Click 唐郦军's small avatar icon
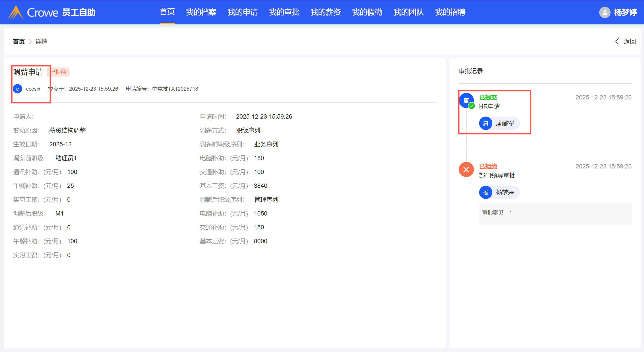Image resolution: width=644 pixels, height=352 pixels. 485,123
